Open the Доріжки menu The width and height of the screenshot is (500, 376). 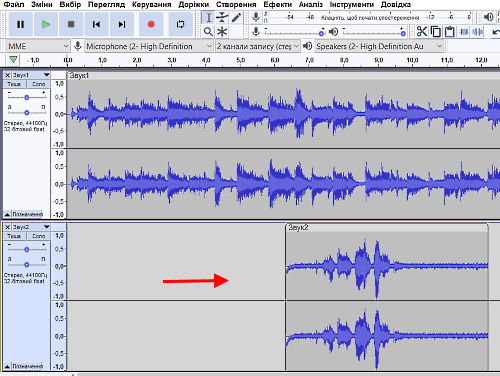(x=194, y=5)
